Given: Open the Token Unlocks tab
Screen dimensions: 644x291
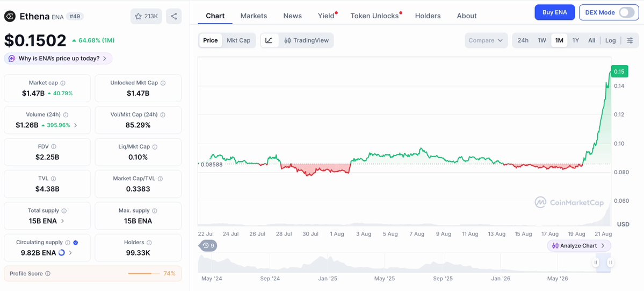Looking at the screenshot, I should pos(374,16).
